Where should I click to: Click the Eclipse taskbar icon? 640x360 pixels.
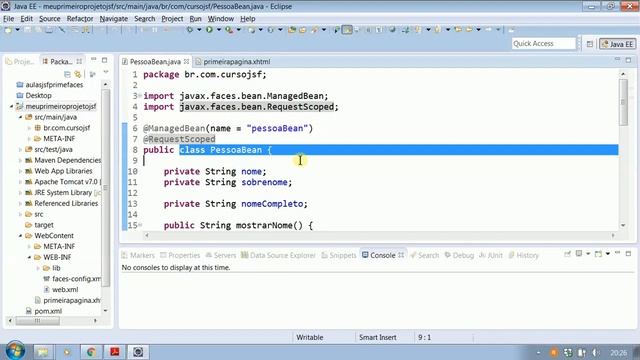138,351
